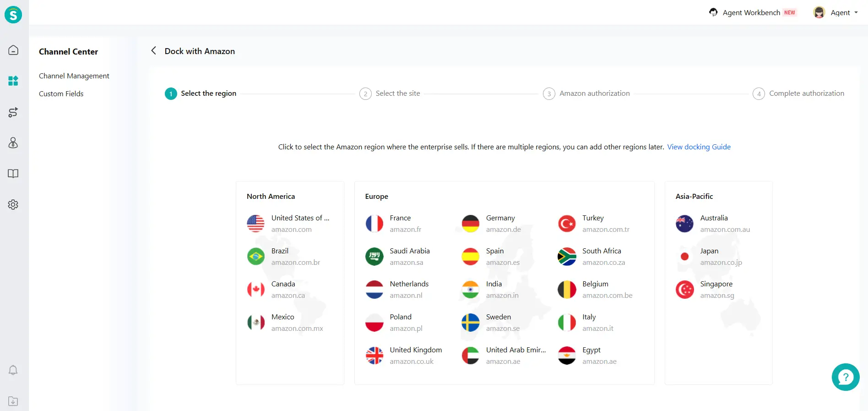Open the knowledge book icon
The image size is (868, 411).
point(13,174)
